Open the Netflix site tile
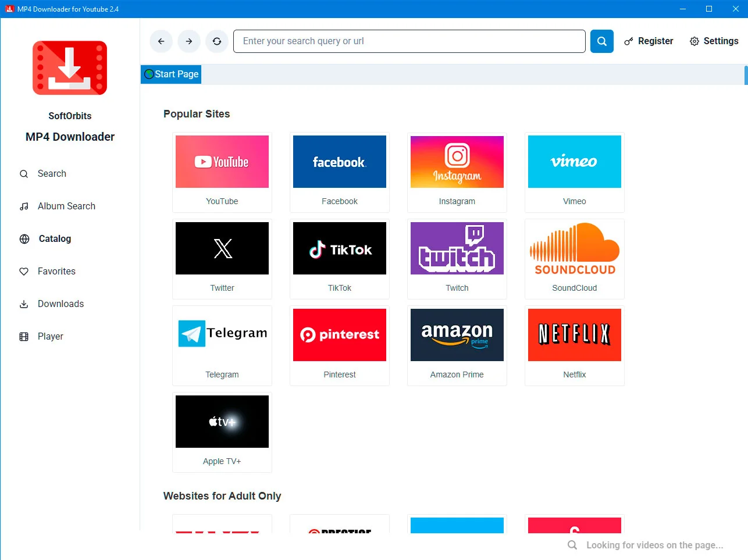 pos(574,335)
